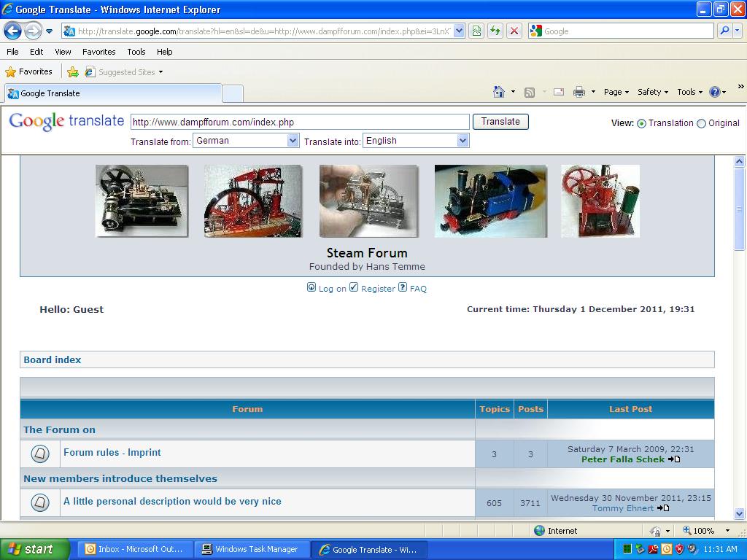Screen dimensions: 747x560
Task: Open Forum rules - Imprint forum
Action: [x=112, y=452]
